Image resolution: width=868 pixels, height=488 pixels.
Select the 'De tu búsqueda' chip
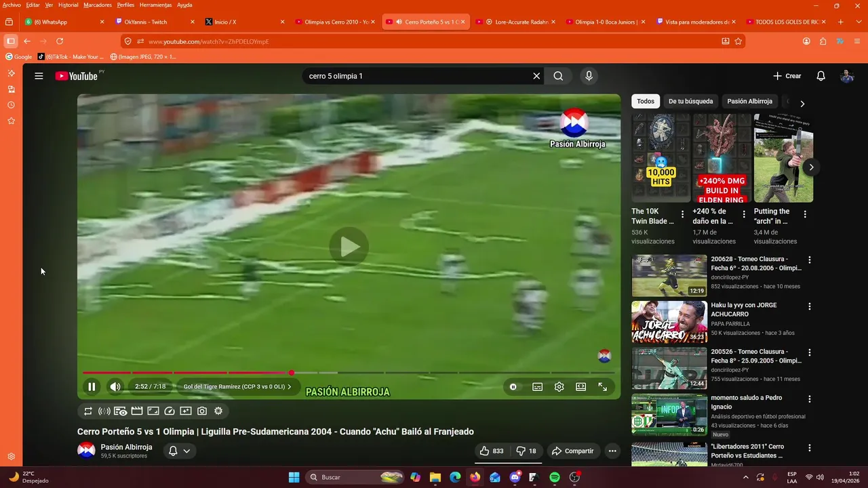coord(690,101)
